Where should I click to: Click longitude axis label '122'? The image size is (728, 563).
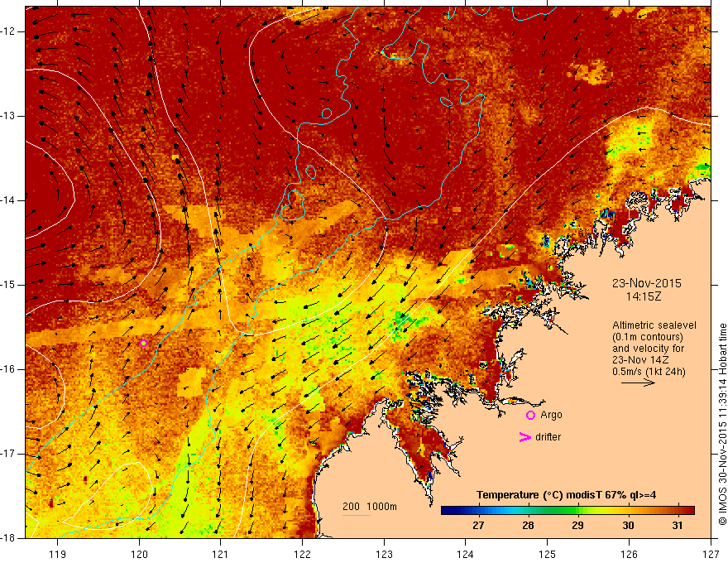[x=302, y=555]
